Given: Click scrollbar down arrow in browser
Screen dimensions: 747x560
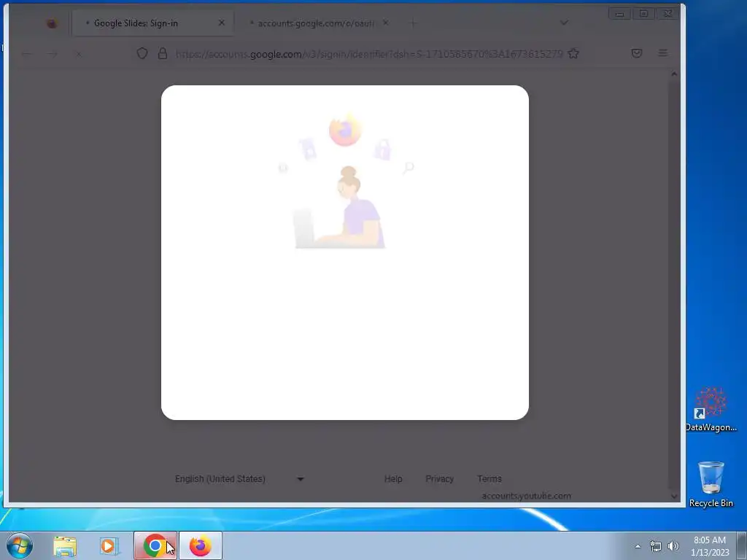Looking at the screenshot, I should point(673,496).
